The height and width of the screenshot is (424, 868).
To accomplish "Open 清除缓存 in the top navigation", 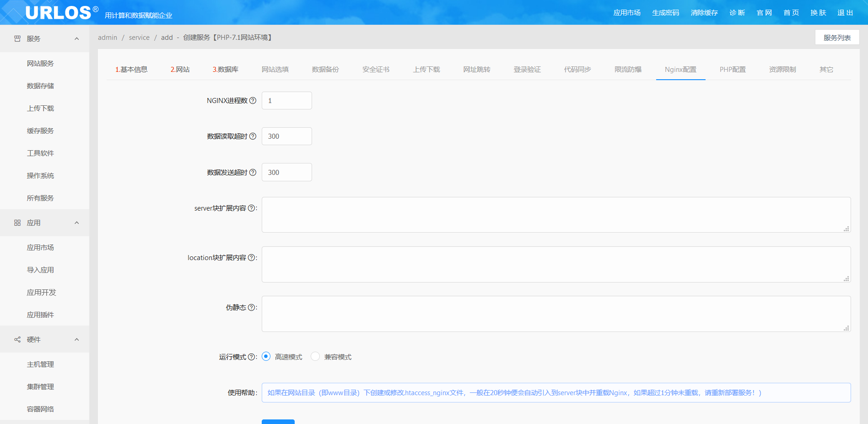I will pos(704,13).
